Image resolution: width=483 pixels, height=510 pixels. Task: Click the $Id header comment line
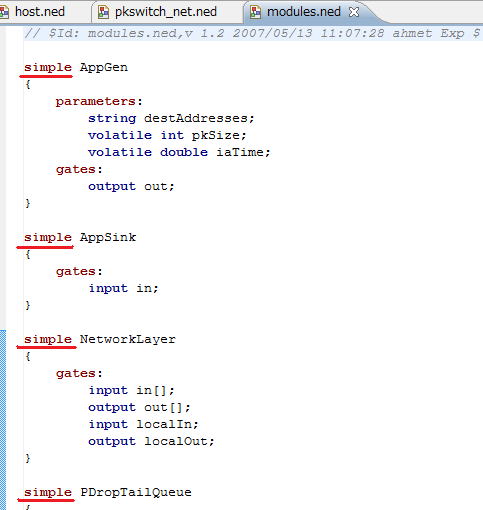click(252, 34)
